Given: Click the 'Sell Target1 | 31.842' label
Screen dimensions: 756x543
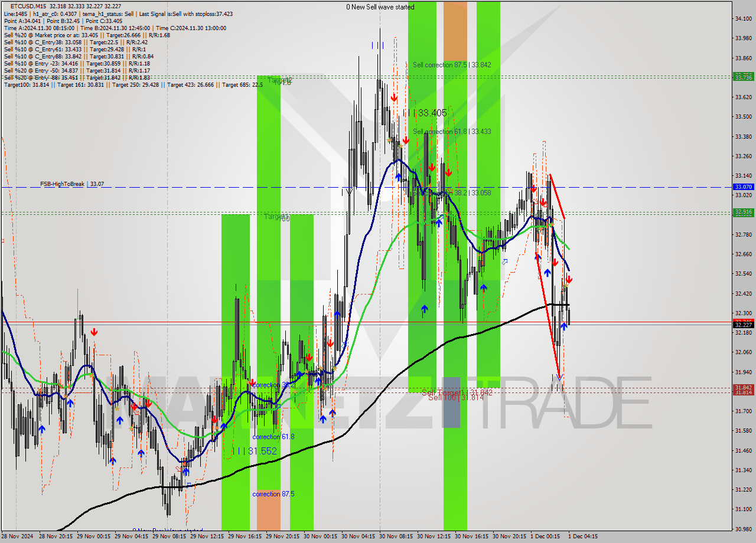Looking at the screenshot, I should [x=457, y=392].
